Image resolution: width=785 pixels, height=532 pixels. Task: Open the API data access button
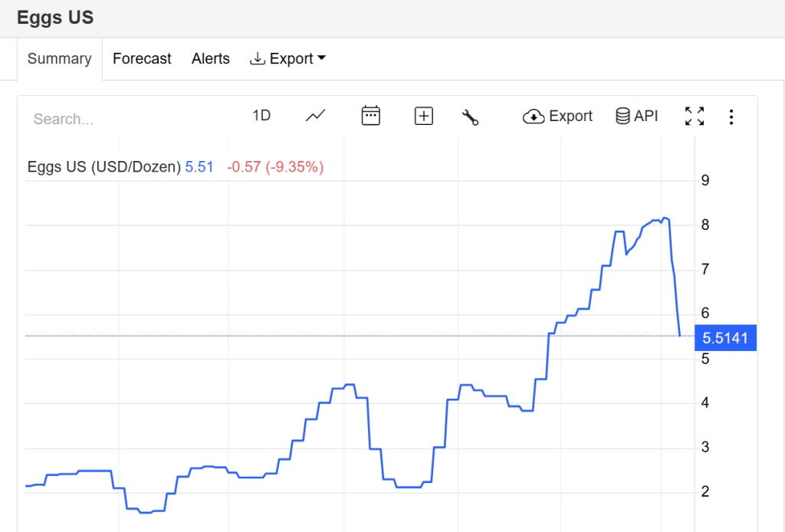[636, 116]
